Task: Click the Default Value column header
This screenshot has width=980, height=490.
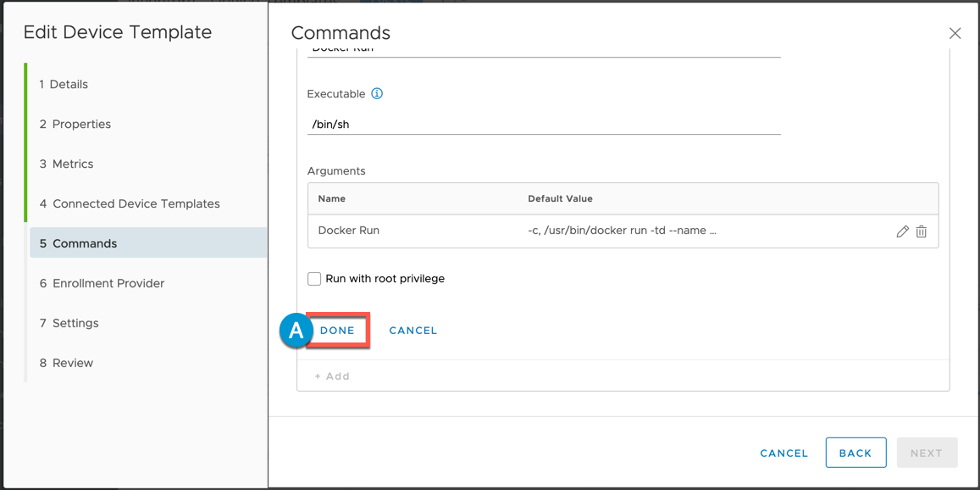Action: click(x=560, y=198)
